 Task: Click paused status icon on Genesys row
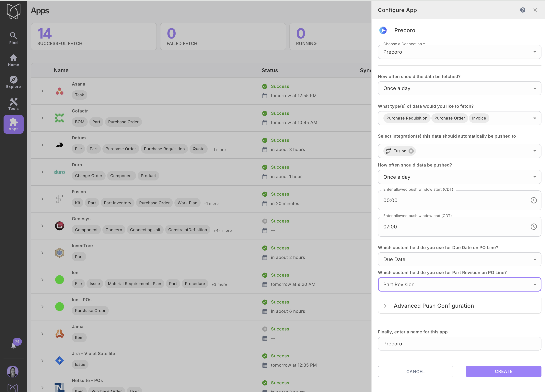coord(265,221)
